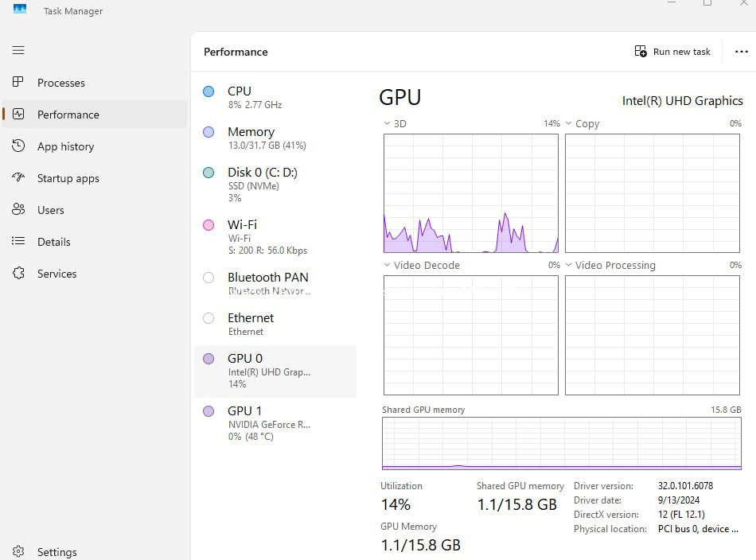Expand the 3D engine dropdown chevron
This screenshot has height=560, width=756.
click(x=387, y=123)
